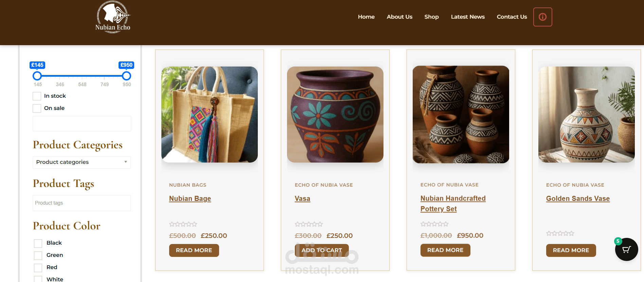Go to the Shop menu item
The image size is (644, 282).
(431, 17)
